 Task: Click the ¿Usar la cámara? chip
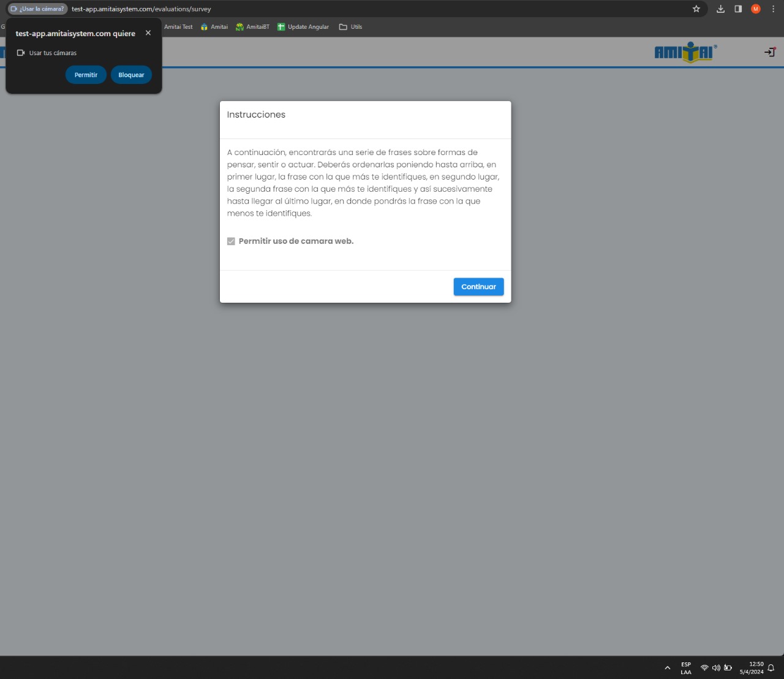pyautogui.click(x=37, y=9)
